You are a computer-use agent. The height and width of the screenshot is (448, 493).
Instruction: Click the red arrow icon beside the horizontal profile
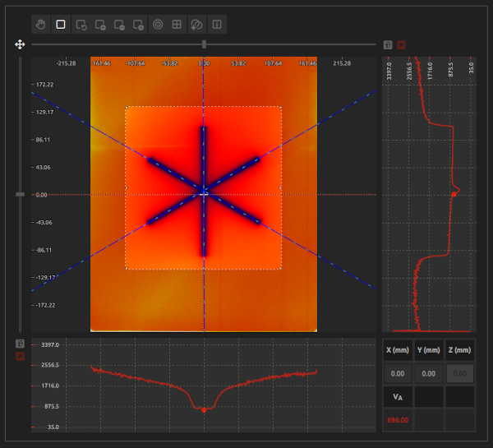(x=20, y=356)
